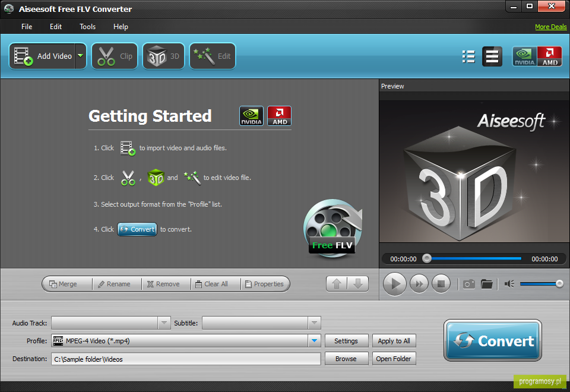This screenshot has height=392, width=570.
Task: Click the NVIDIA badge beside Getting Started
Action: pyautogui.click(x=251, y=116)
